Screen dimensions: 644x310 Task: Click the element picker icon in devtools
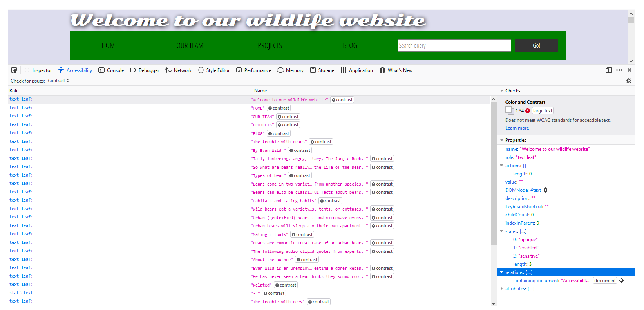pos(14,70)
